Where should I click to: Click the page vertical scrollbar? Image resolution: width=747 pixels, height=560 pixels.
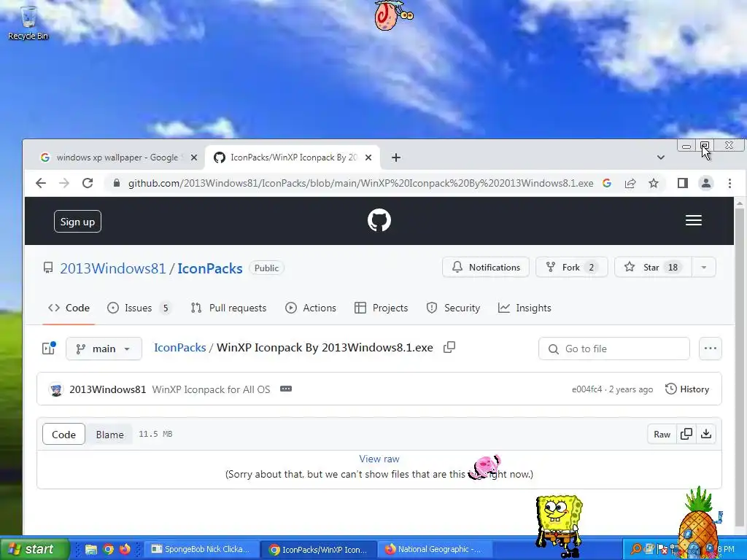[x=740, y=367]
